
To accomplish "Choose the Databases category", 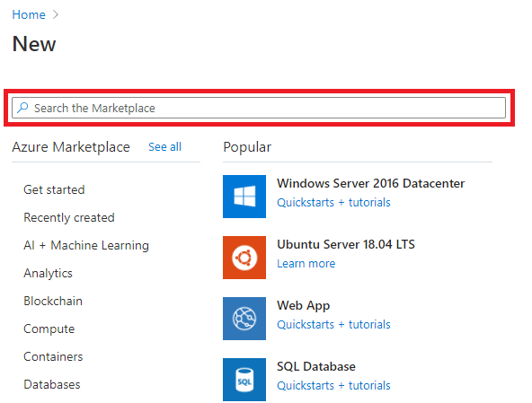I will point(52,384).
